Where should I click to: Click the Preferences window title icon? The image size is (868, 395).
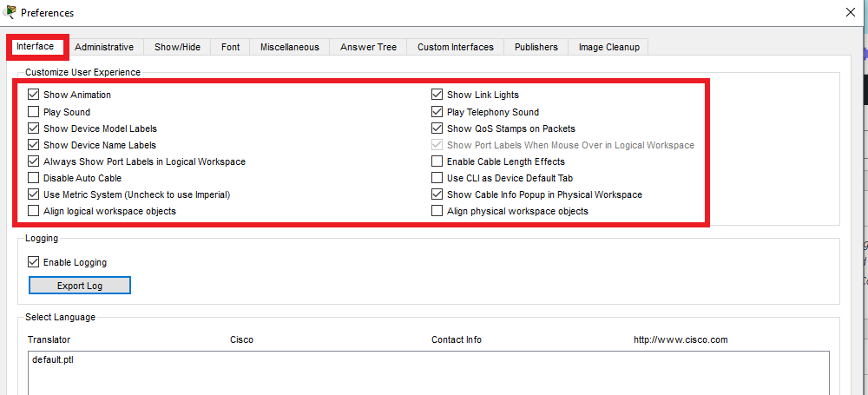[10, 13]
